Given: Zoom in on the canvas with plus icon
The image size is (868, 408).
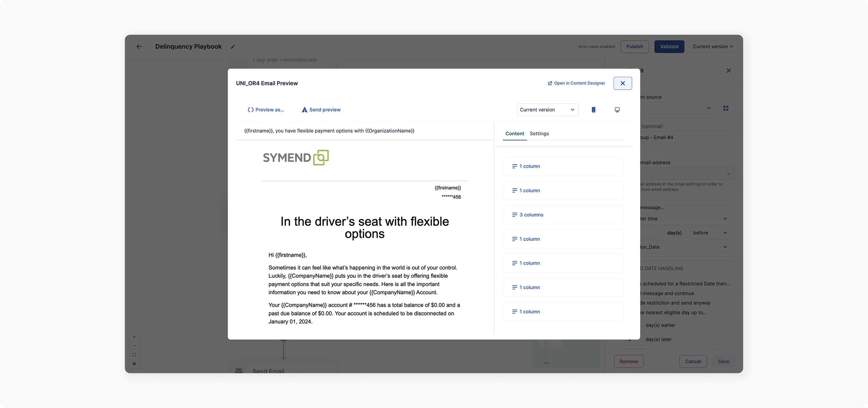Looking at the screenshot, I should coord(134,337).
